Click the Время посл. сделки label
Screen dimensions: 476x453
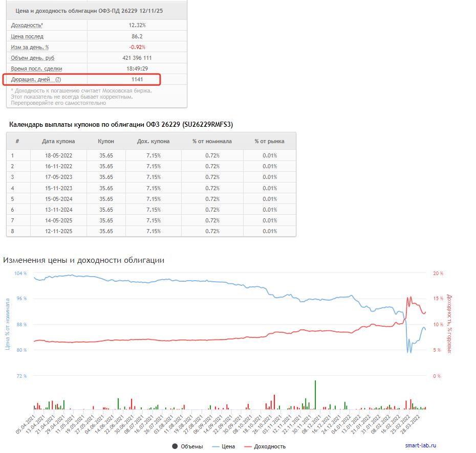pos(36,69)
